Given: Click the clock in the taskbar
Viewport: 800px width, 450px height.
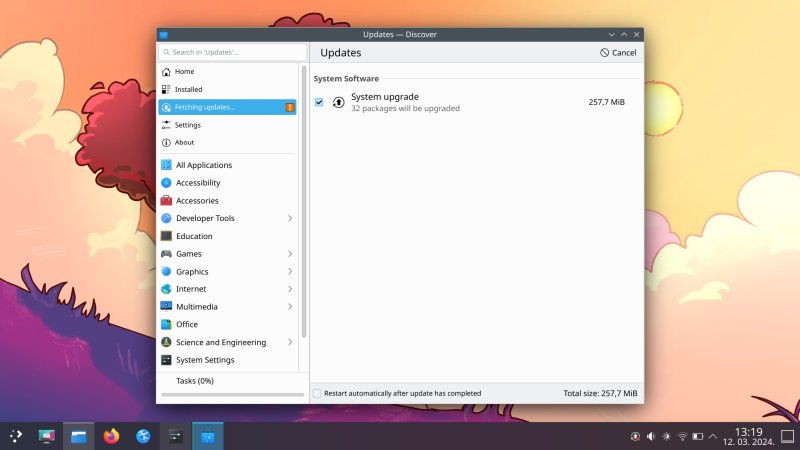Looking at the screenshot, I should pos(748,437).
